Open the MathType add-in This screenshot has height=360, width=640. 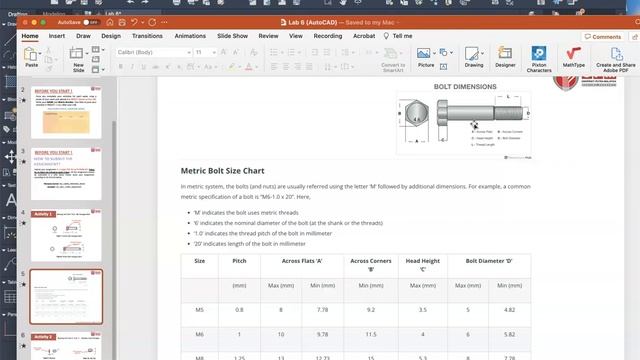[573, 57]
